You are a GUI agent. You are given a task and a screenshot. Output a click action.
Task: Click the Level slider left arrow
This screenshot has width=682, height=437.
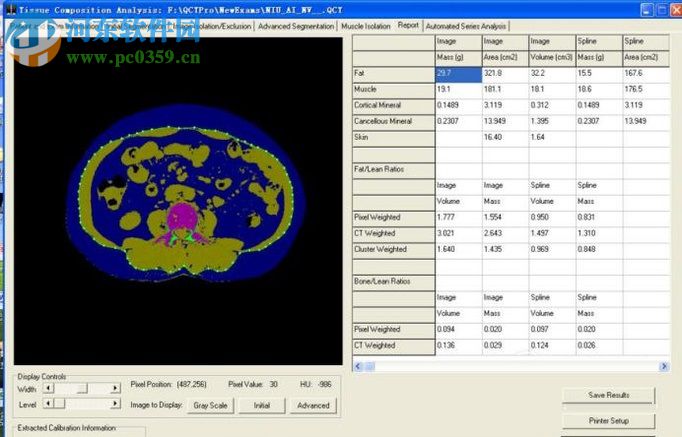48,404
